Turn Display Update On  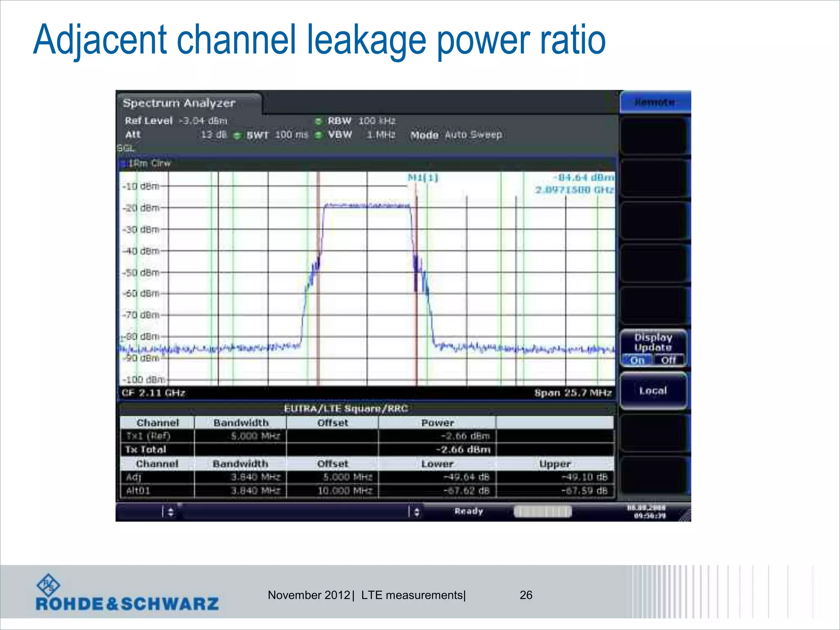637,360
